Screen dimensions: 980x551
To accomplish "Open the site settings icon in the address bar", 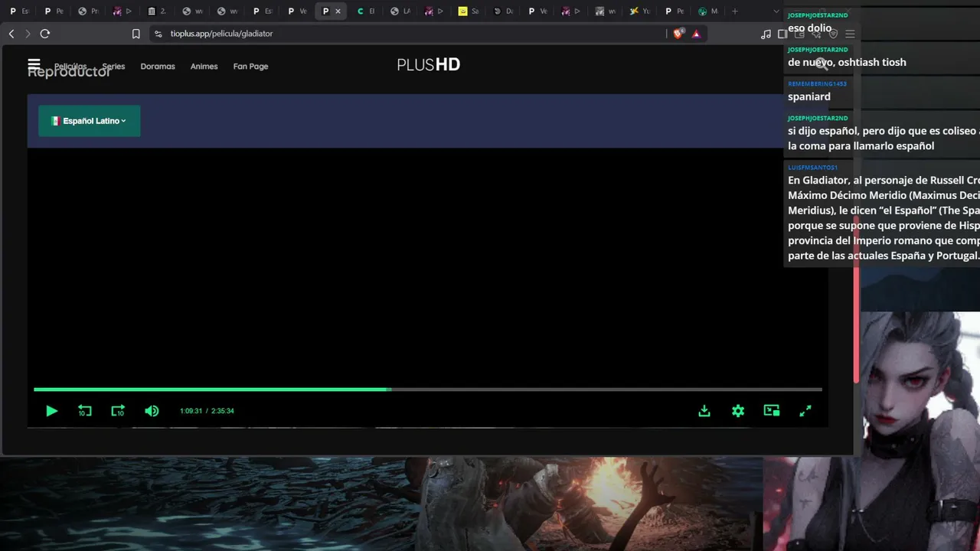I will click(158, 34).
